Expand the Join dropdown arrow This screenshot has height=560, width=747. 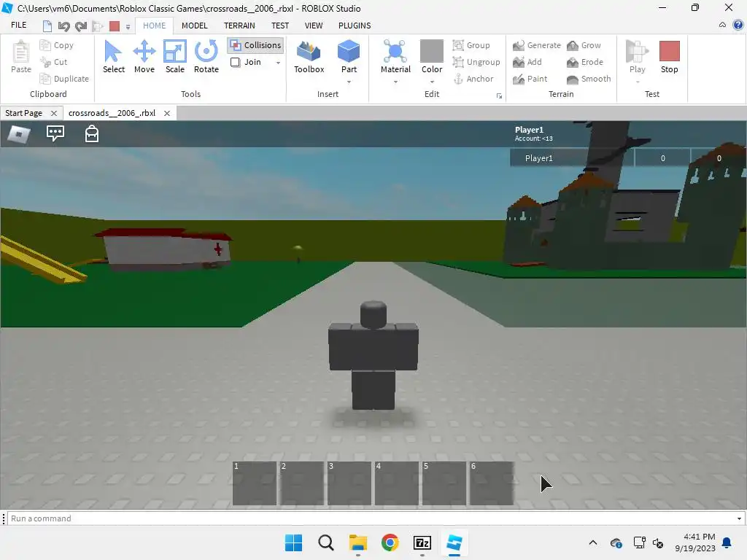[x=278, y=63]
